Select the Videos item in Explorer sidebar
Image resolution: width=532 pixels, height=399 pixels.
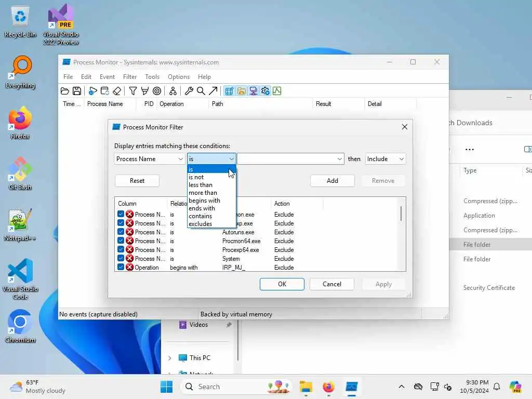[198, 325]
